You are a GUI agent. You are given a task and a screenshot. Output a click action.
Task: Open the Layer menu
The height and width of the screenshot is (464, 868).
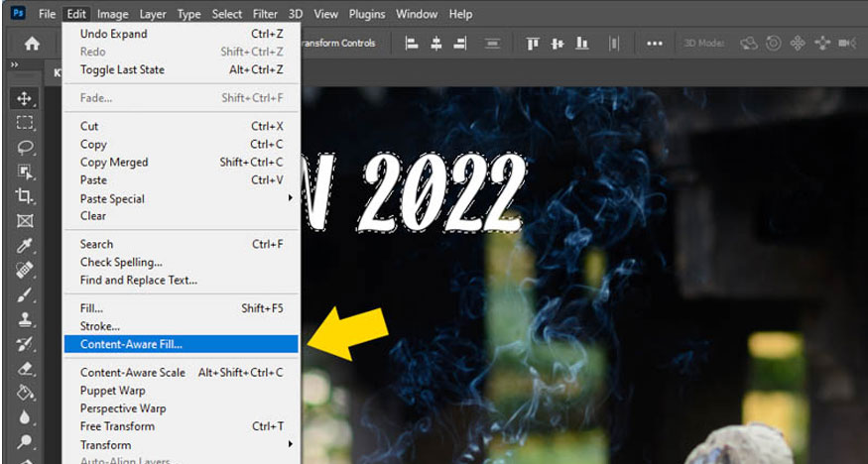click(153, 14)
